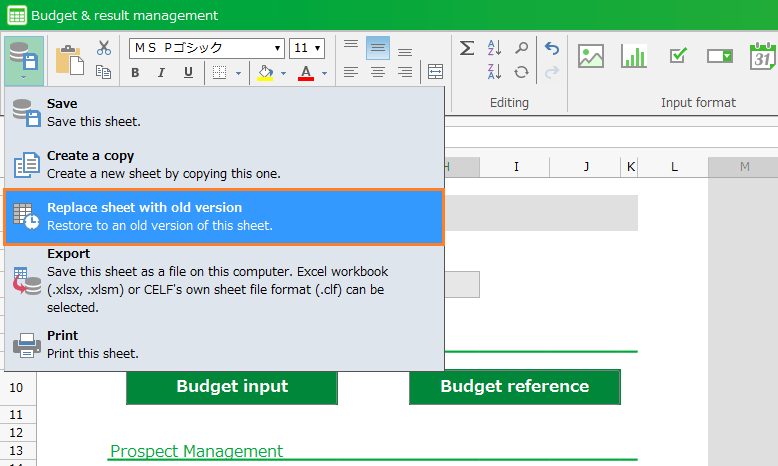The image size is (778, 466).
Task: Click the calendar date input icon
Action: 763,57
